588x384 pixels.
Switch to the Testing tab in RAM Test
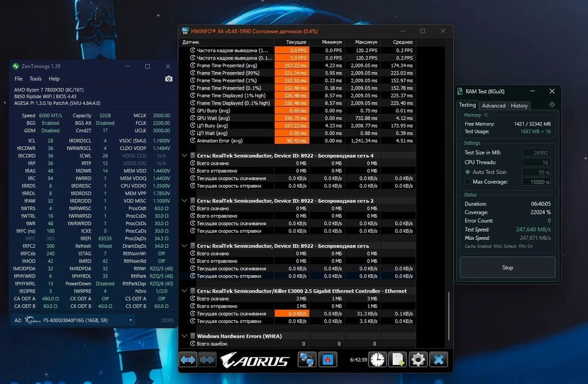467,105
